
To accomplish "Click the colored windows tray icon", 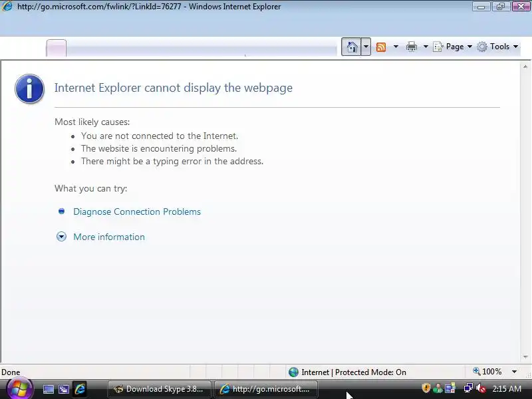I will (x=450, y=388).
